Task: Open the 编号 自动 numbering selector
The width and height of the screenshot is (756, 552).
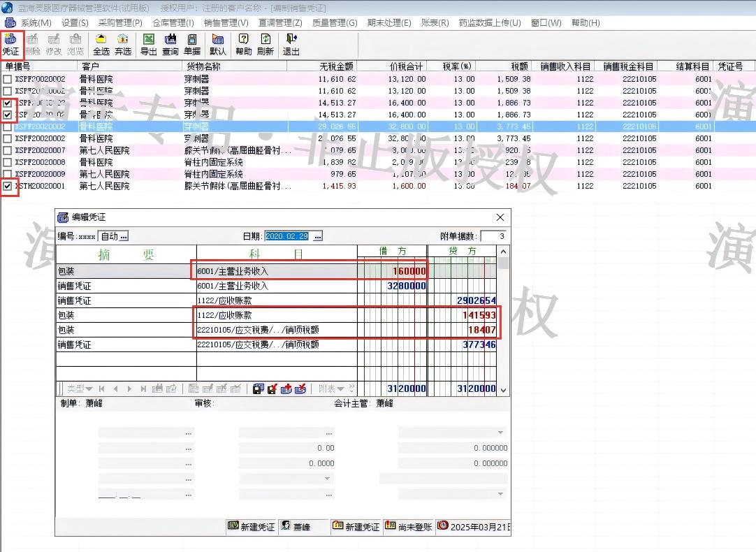Action: (x=114, y=236)
